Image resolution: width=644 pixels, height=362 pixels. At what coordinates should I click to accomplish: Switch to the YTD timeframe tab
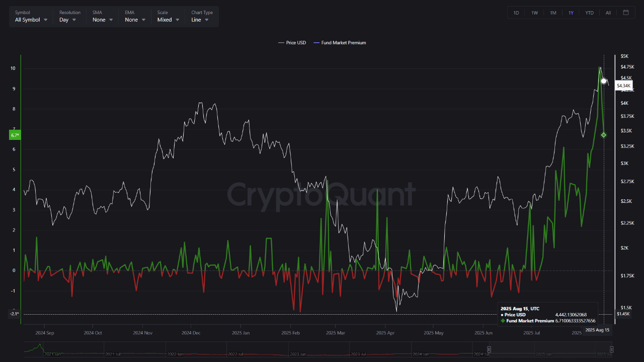click(x=589, y=13)
